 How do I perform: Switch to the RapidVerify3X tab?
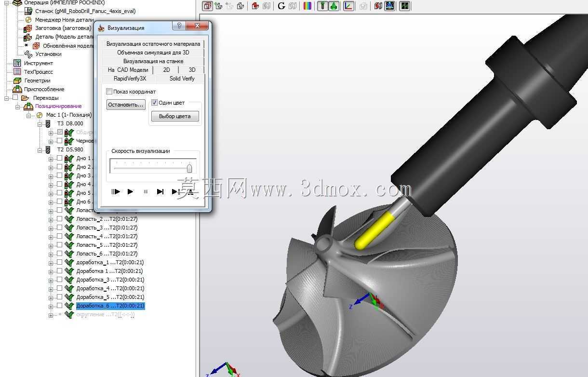(130, 79)
